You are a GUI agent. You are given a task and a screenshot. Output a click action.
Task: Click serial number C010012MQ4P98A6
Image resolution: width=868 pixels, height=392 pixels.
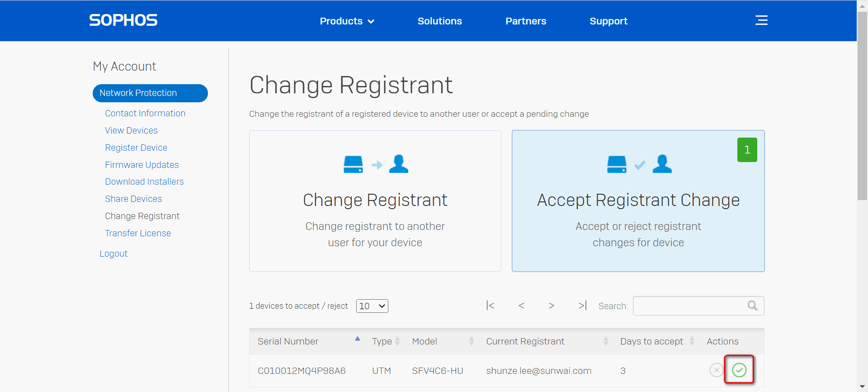click(x=302, y=371)
